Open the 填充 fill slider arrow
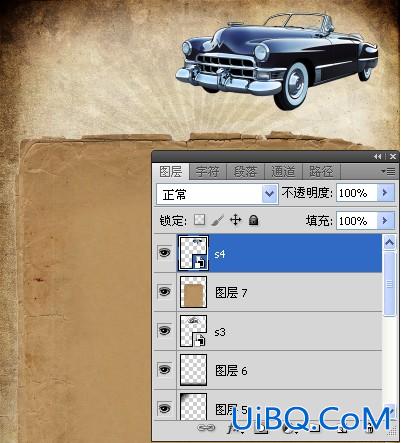This screenshot has width=401, height=443. click(385, 221)
